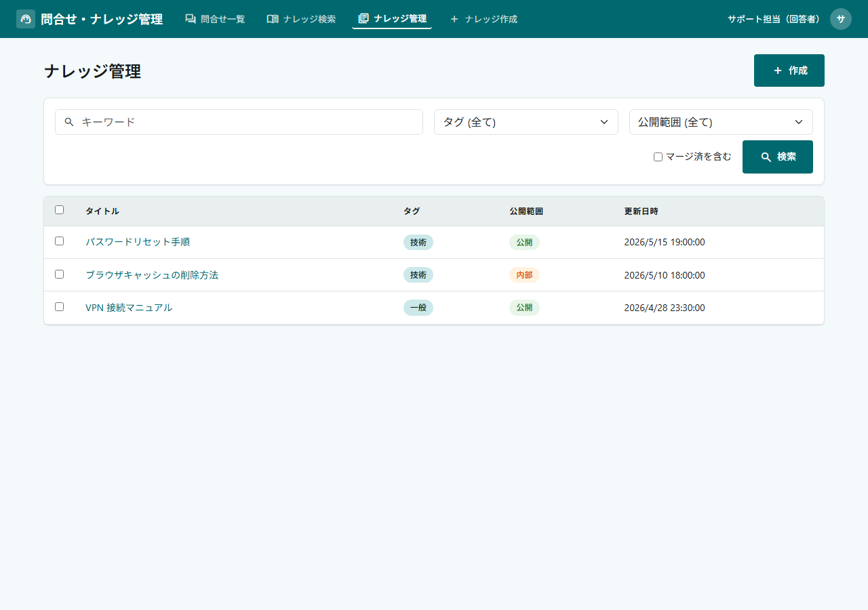Open ナレッジ作成 in the navigation bar
The width and height of the screenshot is (868, 610).
(x=483, y=19)
